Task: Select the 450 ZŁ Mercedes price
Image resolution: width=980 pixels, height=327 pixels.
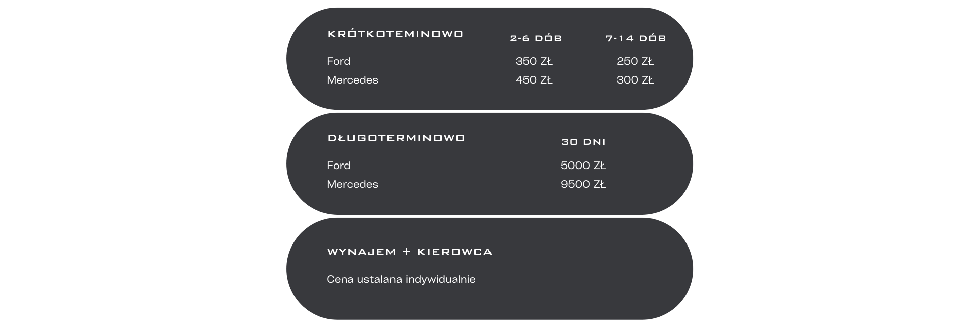Action: [x=534, y=80]
